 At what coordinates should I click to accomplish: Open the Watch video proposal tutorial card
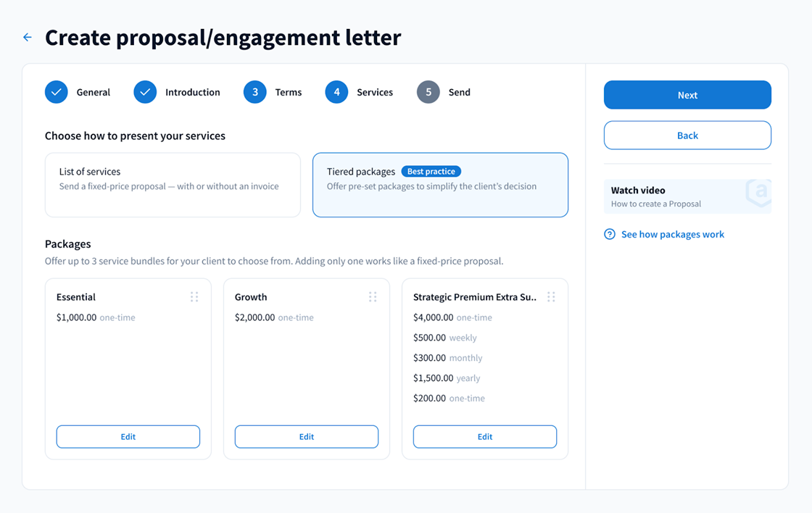point(687,196)
